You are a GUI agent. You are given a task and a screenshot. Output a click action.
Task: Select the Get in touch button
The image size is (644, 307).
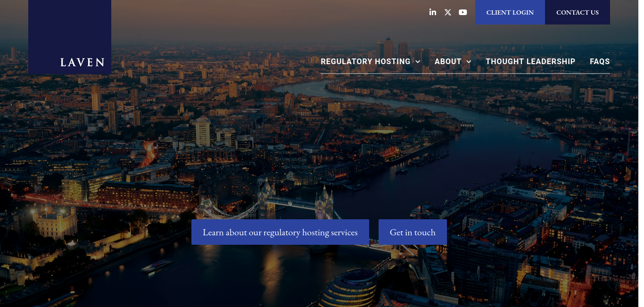(x=413, y=232)
